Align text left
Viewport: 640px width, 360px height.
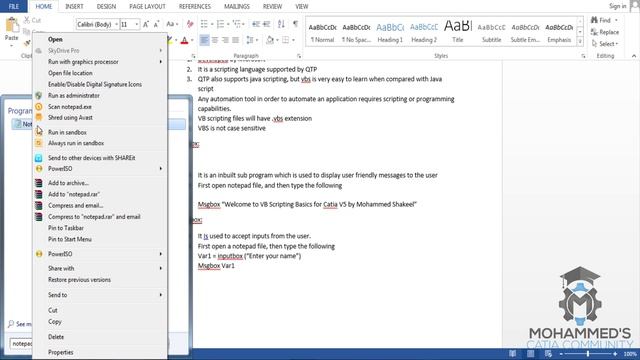pos(204,40)
